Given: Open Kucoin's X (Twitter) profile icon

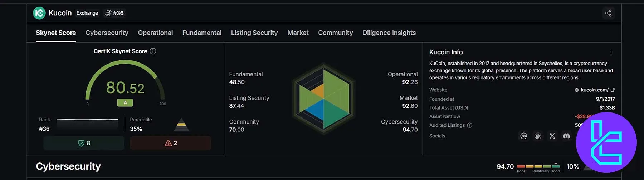Looking at the screenshot, I should (552, 136).
